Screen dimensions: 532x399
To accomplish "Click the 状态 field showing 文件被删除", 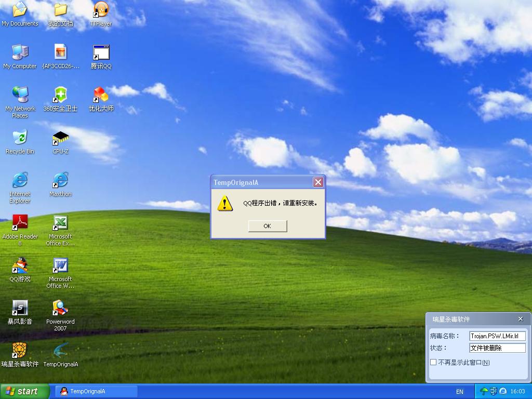I will [x=497, y=348].
